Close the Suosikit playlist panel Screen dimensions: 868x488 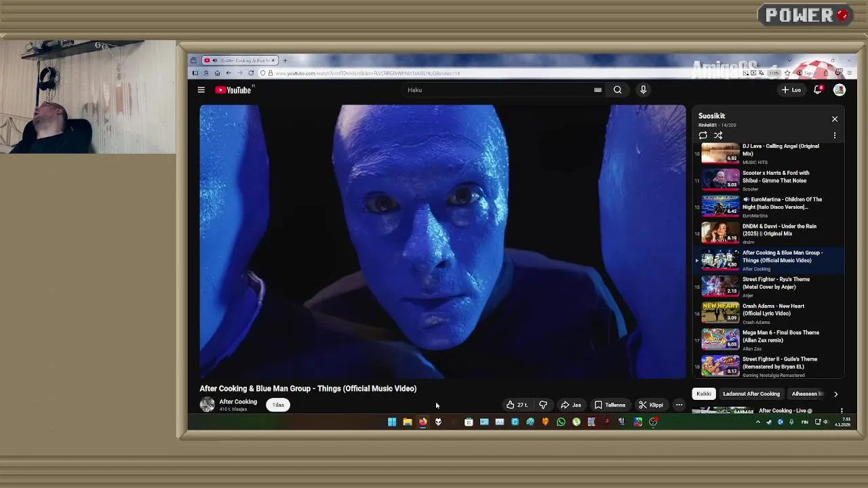835,119
